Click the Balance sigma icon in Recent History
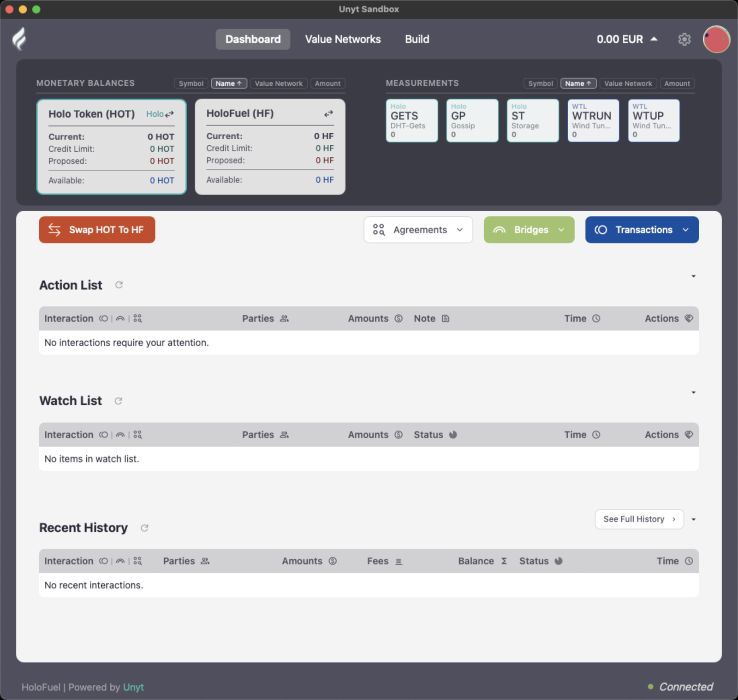The image size is (738, 700). pos(504,561)
